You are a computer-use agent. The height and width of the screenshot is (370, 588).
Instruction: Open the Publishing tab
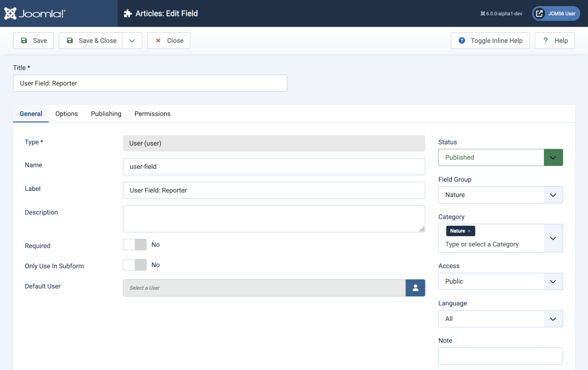pyautogui.click(x=106, y=114)
